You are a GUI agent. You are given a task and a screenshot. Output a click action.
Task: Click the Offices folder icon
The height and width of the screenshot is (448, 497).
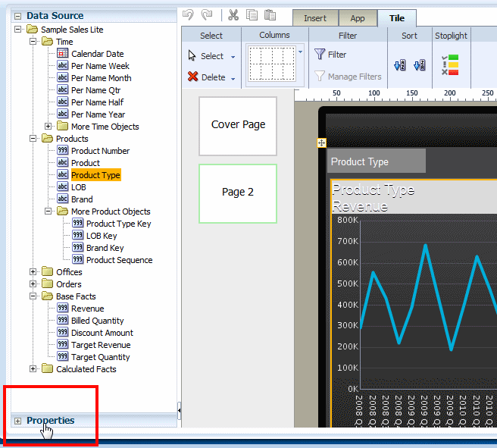click(x=47, y=271)
